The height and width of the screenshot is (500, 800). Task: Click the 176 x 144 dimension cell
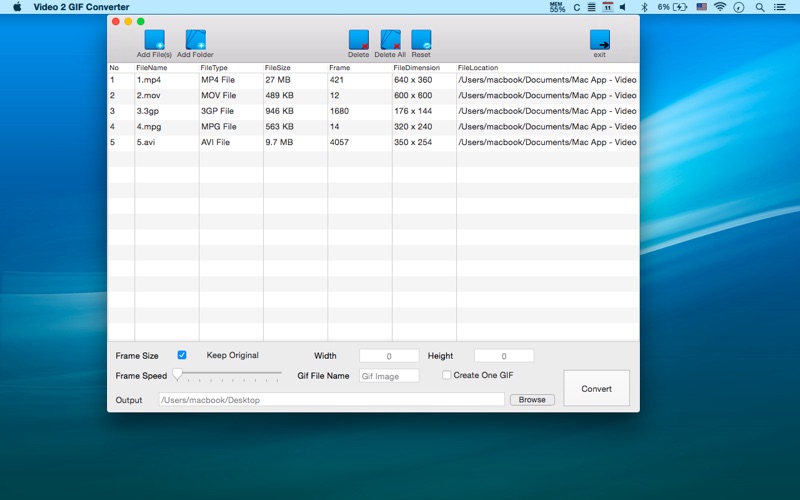[x=413, y=111]
